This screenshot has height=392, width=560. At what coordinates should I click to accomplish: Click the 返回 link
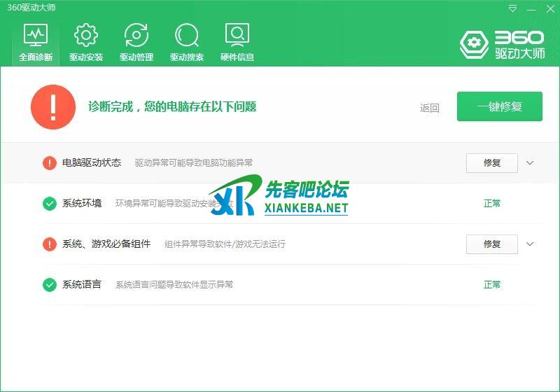(x=429, y=108)
